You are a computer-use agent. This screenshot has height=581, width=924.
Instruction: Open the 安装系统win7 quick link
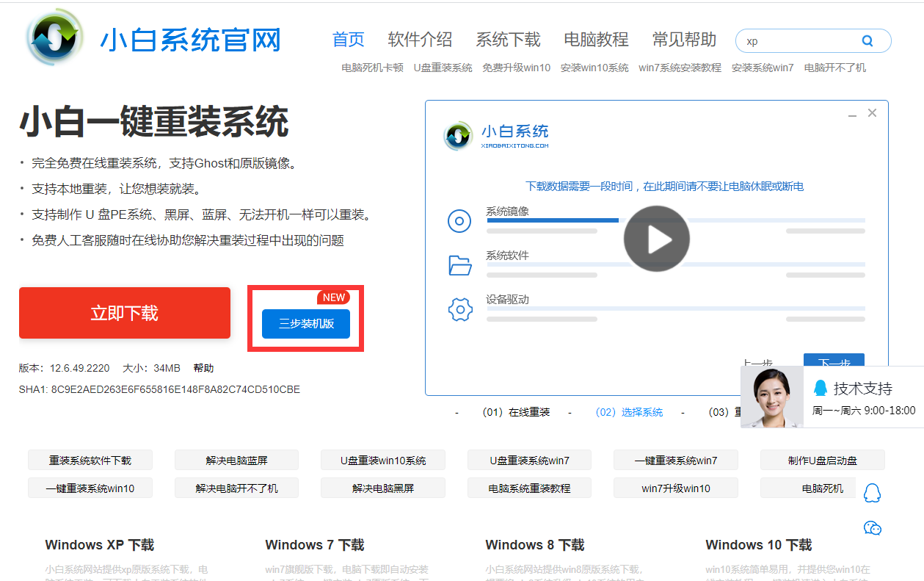pyautogui.click(x=763, y=68)
